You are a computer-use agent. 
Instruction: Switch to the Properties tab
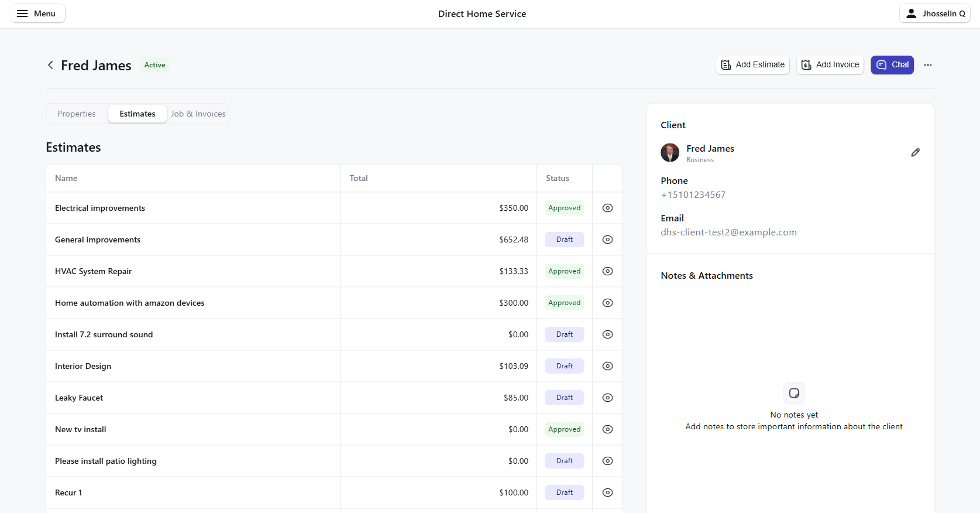click(x=77, y=114)
